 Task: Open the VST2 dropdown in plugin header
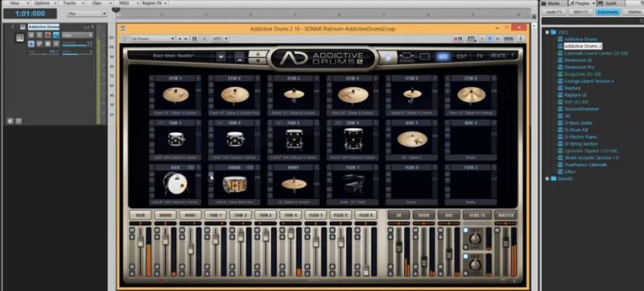tap(220, 39)
